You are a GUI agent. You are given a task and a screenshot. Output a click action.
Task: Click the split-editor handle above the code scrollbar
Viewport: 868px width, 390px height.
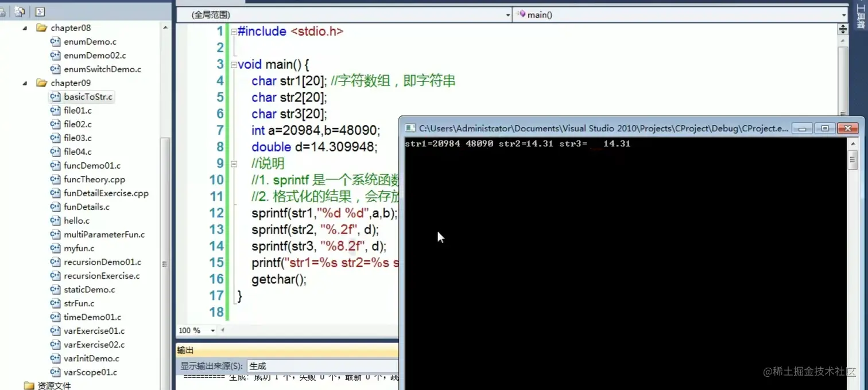click(843, 29)
